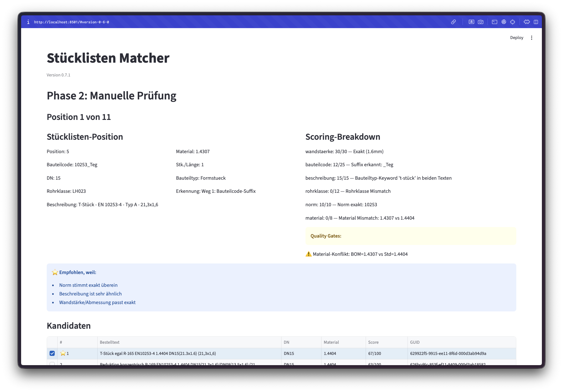563x392 pixels.
Task: Click the Deploy button
Action: pos(516,38)
